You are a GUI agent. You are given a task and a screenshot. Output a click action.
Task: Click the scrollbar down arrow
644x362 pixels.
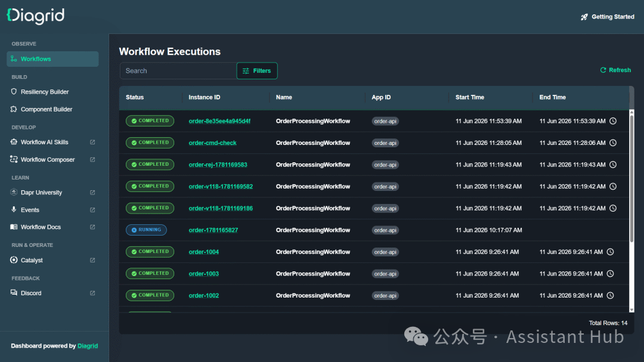tap(631, 310)
